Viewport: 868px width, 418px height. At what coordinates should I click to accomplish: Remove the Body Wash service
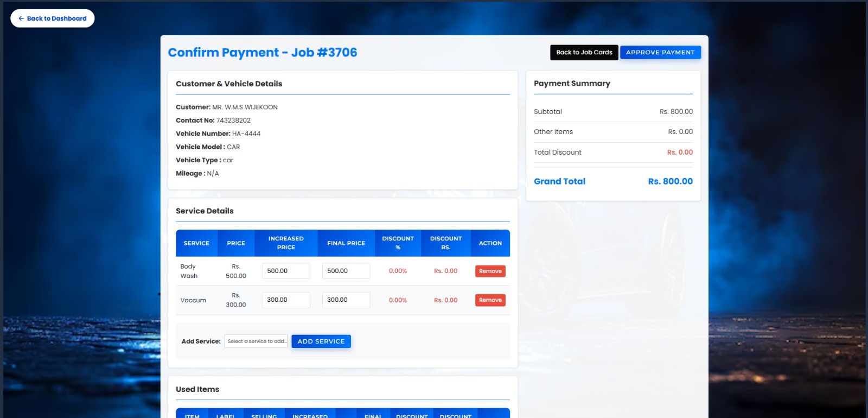pyautogui.click(x=490, y=271)
